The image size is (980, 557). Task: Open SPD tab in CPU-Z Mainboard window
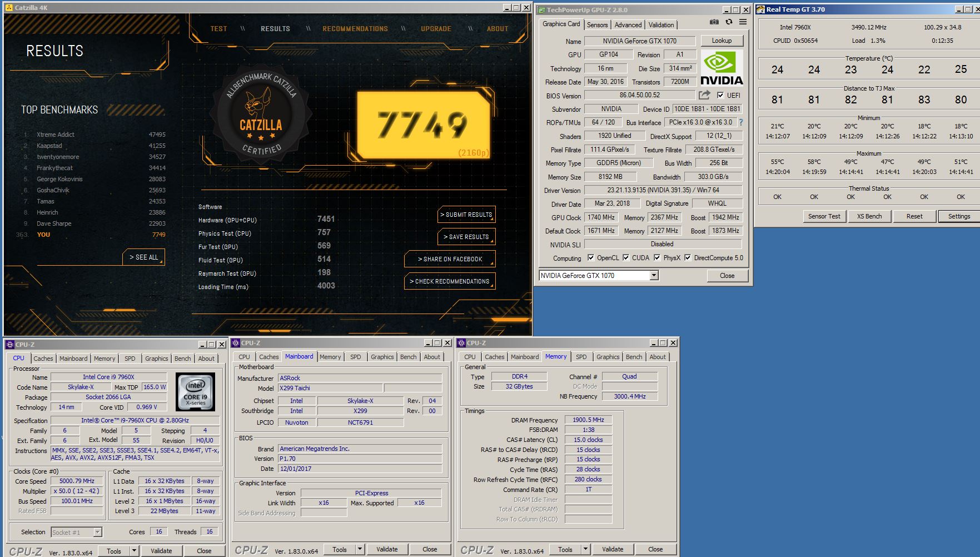point(356,357)
